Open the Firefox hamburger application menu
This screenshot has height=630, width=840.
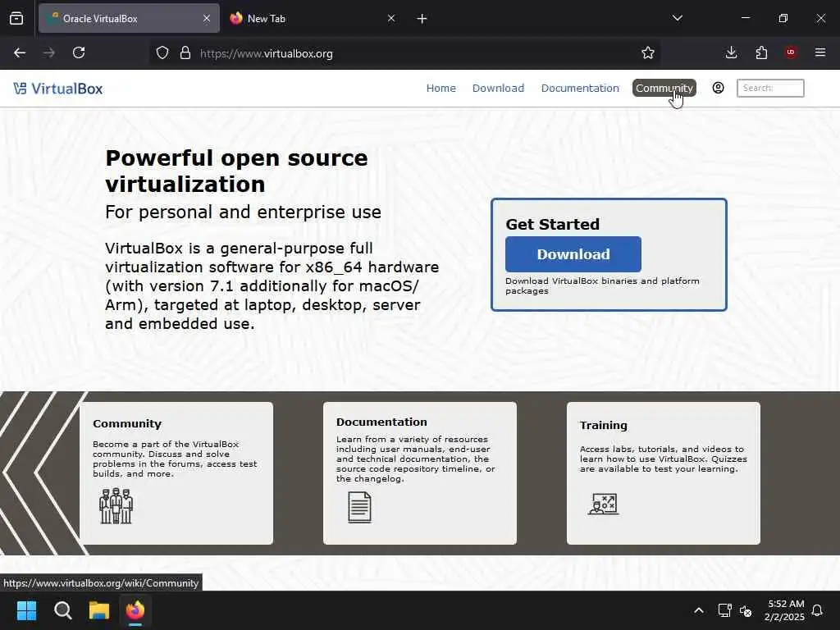tap(820, 52)
